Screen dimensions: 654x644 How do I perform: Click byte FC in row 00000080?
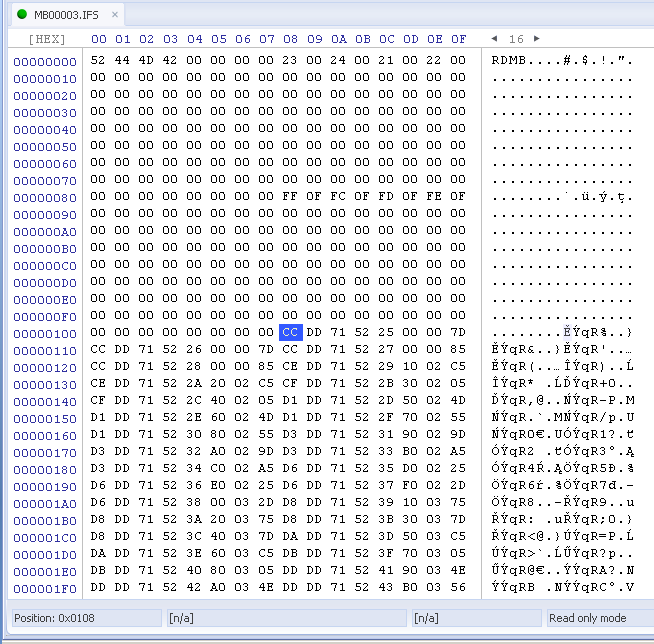coord(338,196)
